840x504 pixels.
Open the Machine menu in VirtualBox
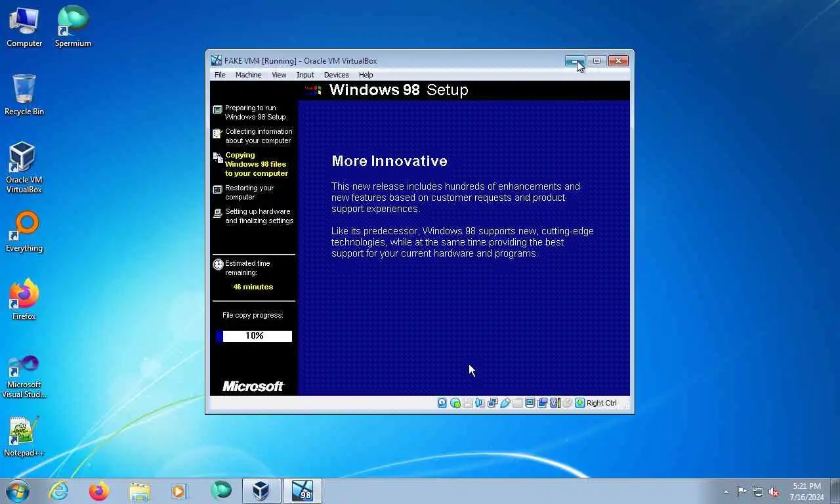click(x=248, y=75)
